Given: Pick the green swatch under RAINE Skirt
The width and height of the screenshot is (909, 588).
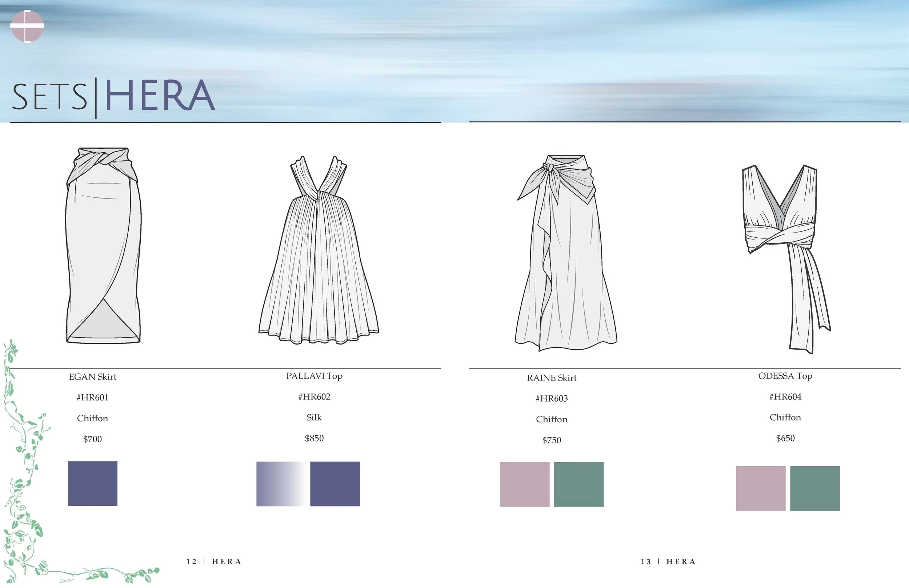Looking at the screenshot, I should (x=578, y=484).
